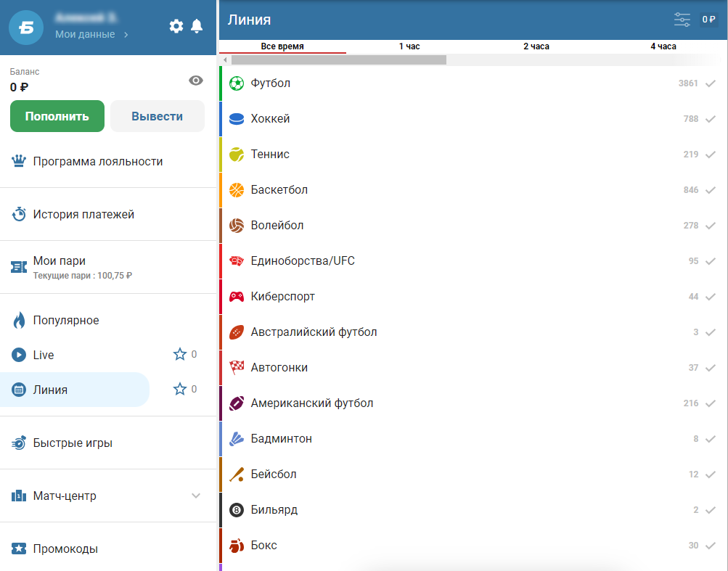Click the Теннис ball icon
The image size is (728, 571).
pos(237,154)
